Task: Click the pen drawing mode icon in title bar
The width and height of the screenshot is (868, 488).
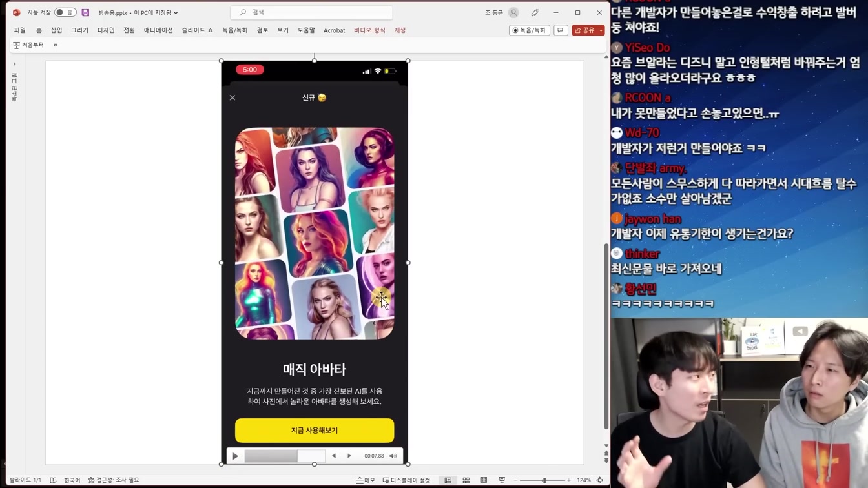Action: (535, 12)
